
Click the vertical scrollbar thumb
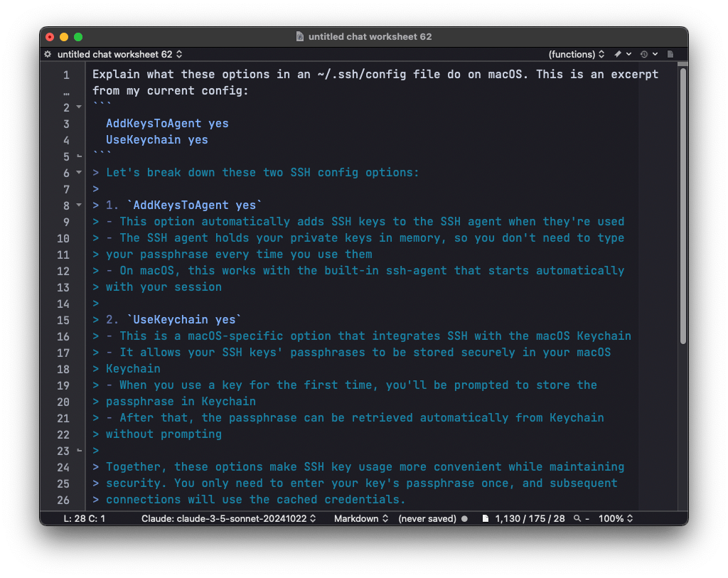682,207
